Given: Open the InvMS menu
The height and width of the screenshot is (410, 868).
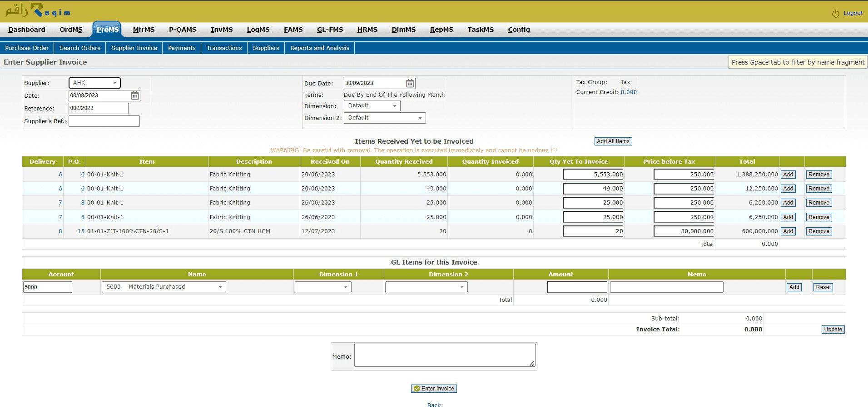Looking at the screenshot, I should (221, 30).
